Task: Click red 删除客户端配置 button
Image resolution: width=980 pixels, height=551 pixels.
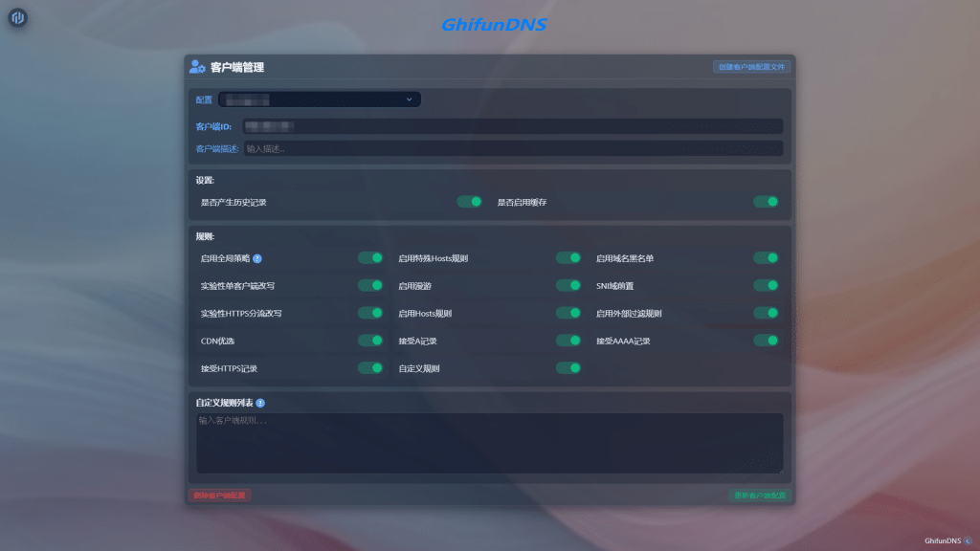Action: pyautogui.click(x=219, y=496)
